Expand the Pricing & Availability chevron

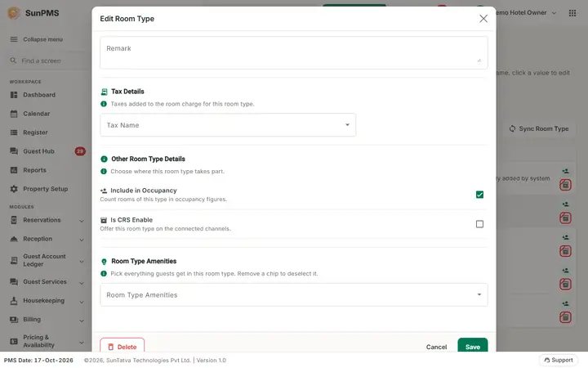pyautogui.click(x=82, y=342)
